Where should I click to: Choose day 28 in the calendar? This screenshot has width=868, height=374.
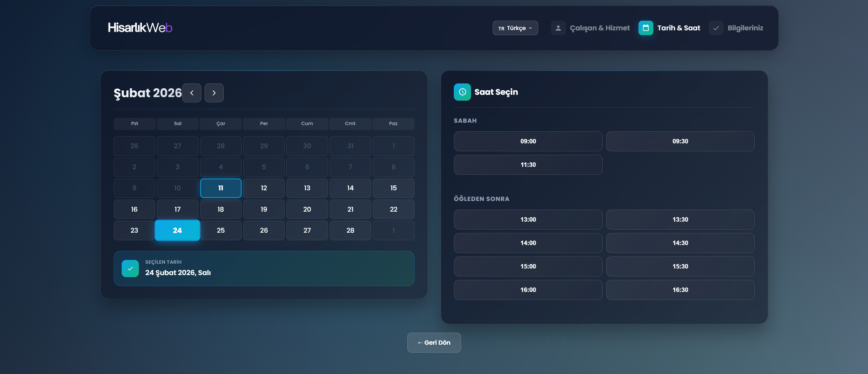[350, 230]
